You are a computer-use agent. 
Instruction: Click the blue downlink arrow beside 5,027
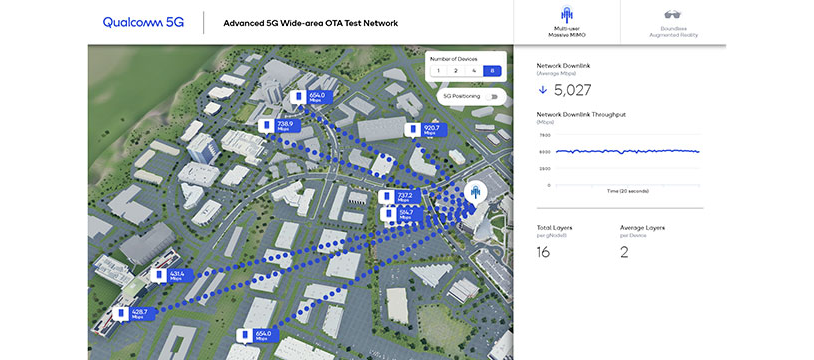coord(543,90)
